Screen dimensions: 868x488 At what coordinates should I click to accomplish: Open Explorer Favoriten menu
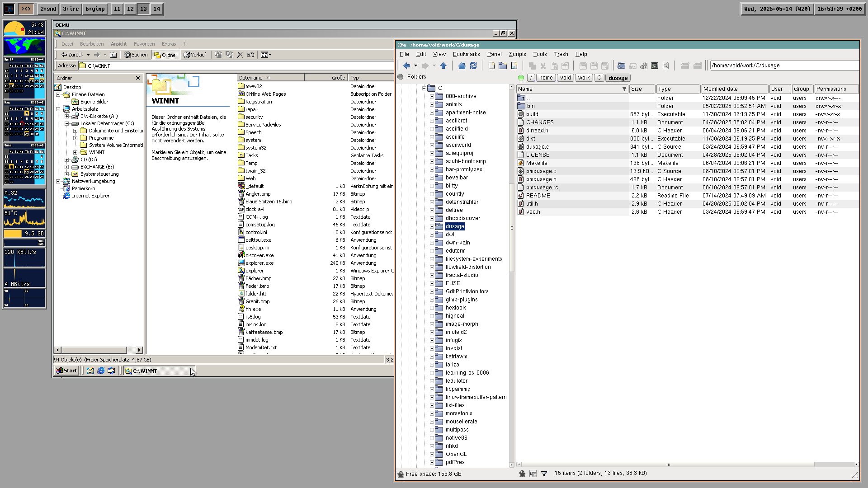(x=144, y=44)
